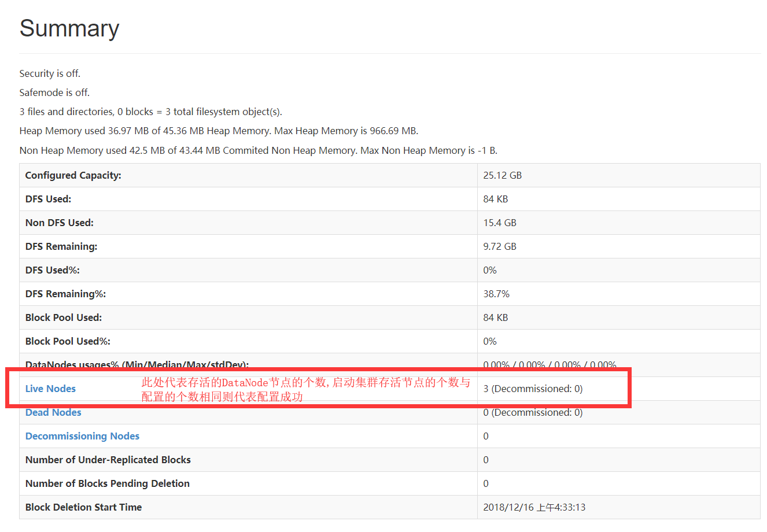767x532 pixels.
Task: Click the 9.72 GB value
Action: coord(500,246)
